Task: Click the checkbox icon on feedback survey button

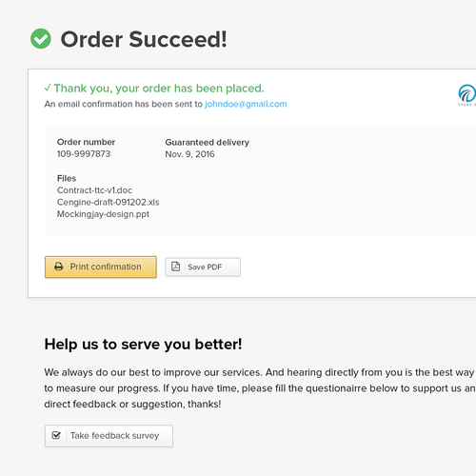Action: (x=56, y=435)
